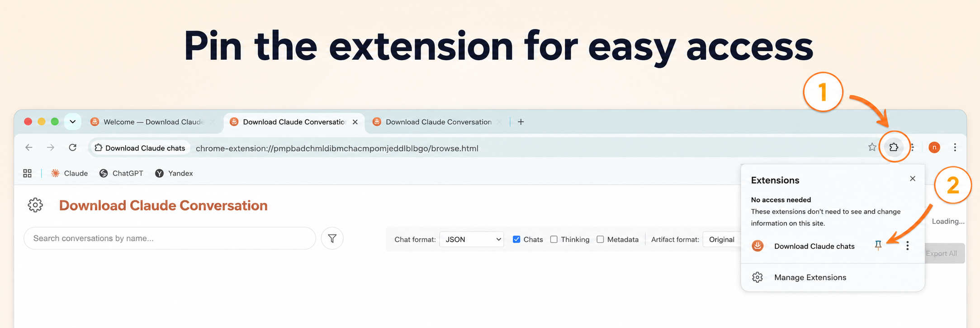Click the Manage Extensions gear icon
The height and width of the screenshot is (328, 980).
point(757,277)
